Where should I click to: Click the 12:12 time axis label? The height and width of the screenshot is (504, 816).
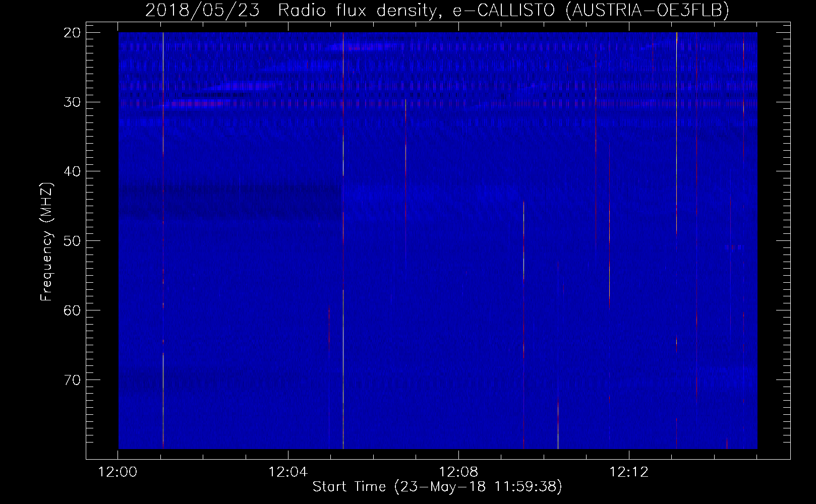[629, 472]
